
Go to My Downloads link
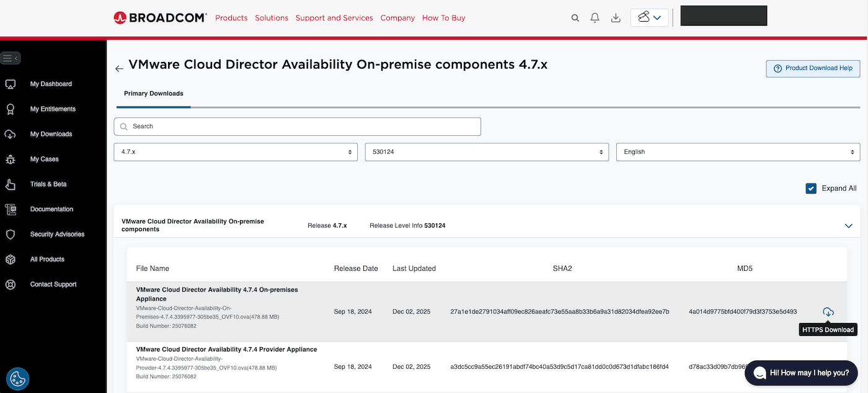pos(51,135)
